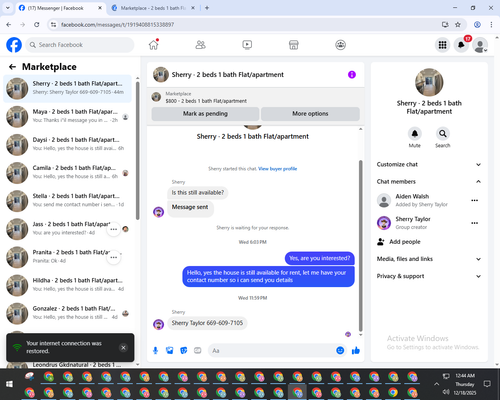
Task: Collapse Chat members section
Action: (429, 182)
